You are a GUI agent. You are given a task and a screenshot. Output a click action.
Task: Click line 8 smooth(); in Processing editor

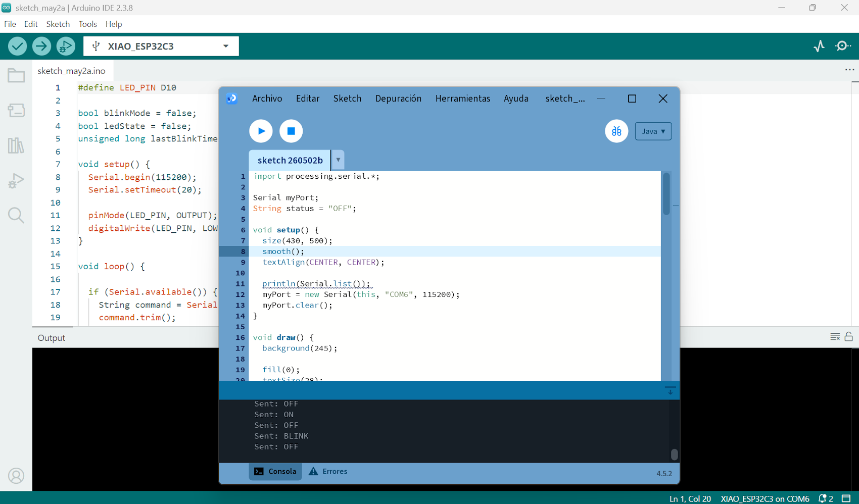[x=283, y=251]
